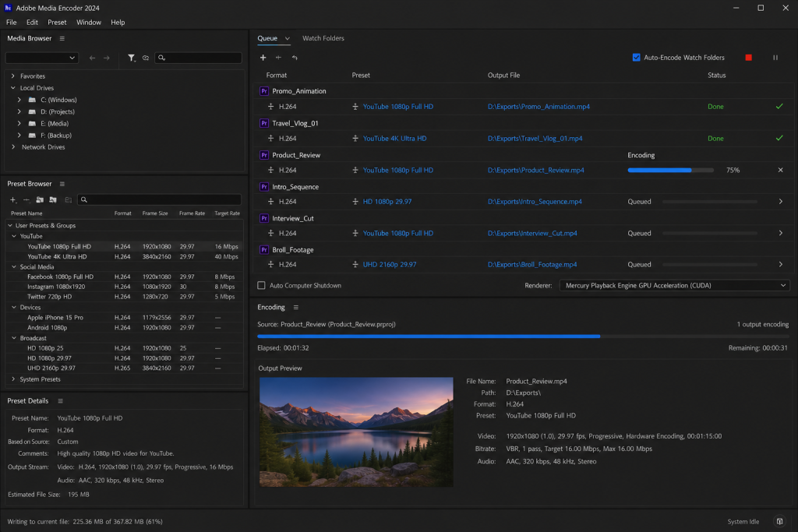Click the Add Source plus icon in Queue
Viewport: 798px width, 532px height.
tap(263, 58)
